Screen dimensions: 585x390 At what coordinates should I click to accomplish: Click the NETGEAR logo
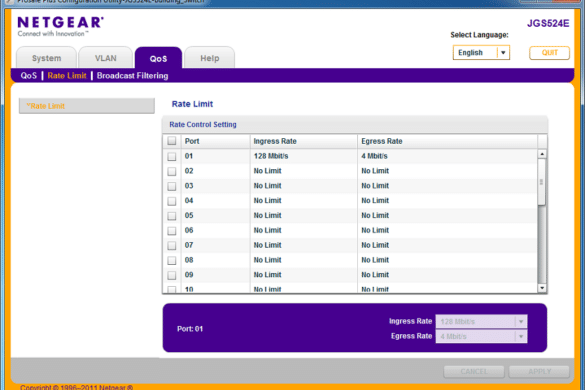[60, 26]
